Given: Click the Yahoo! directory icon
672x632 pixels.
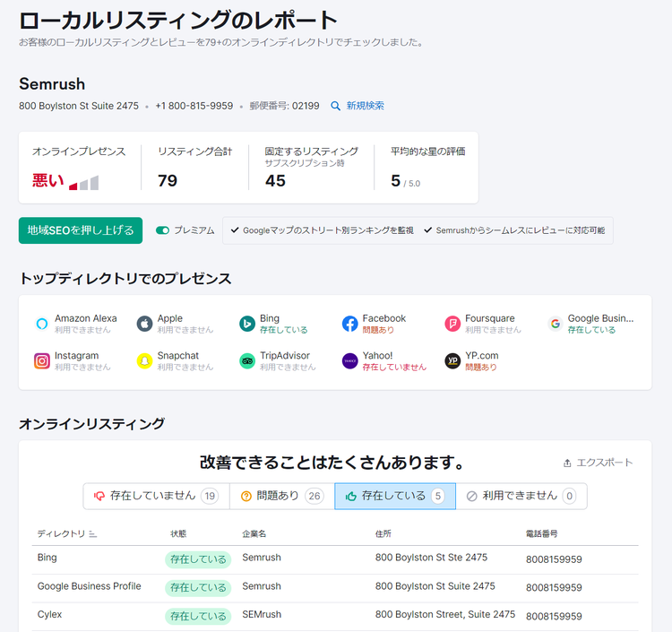Looking at the screenshot, I should tap(349, 361).
